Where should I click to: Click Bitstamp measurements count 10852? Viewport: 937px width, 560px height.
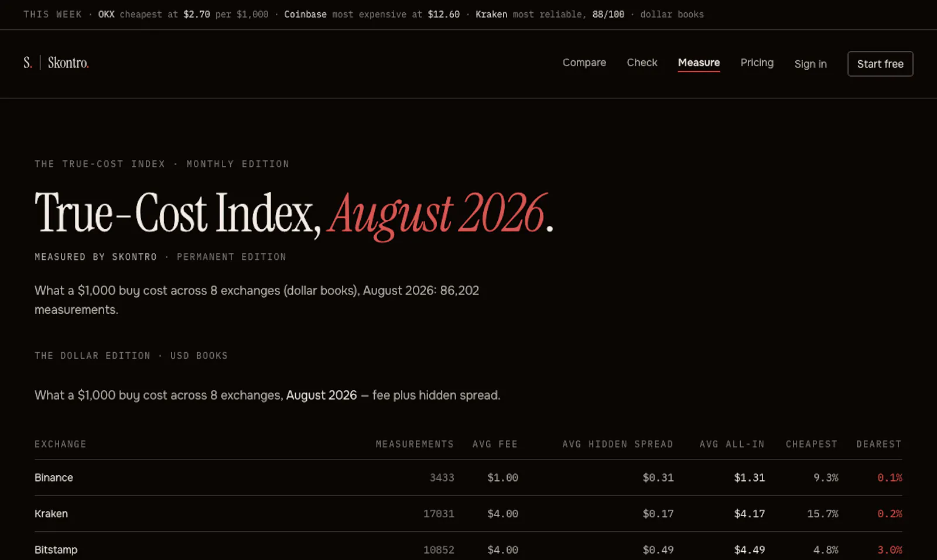(439, 550)
